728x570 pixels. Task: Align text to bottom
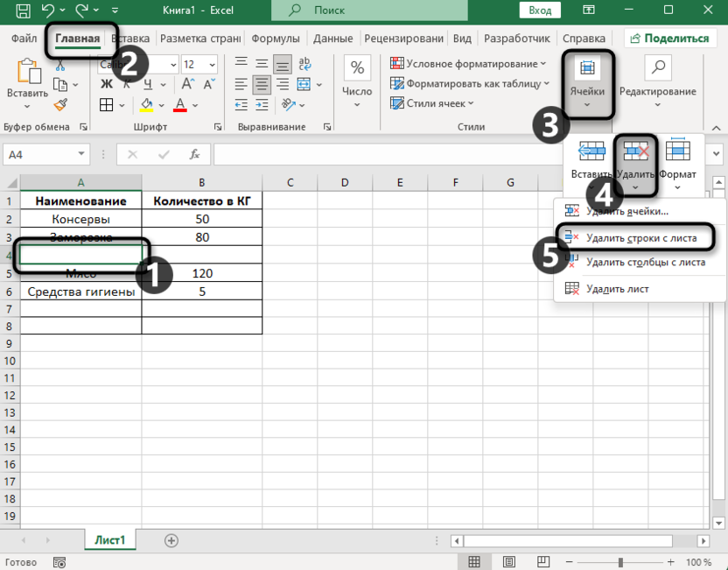pos(283,64)
